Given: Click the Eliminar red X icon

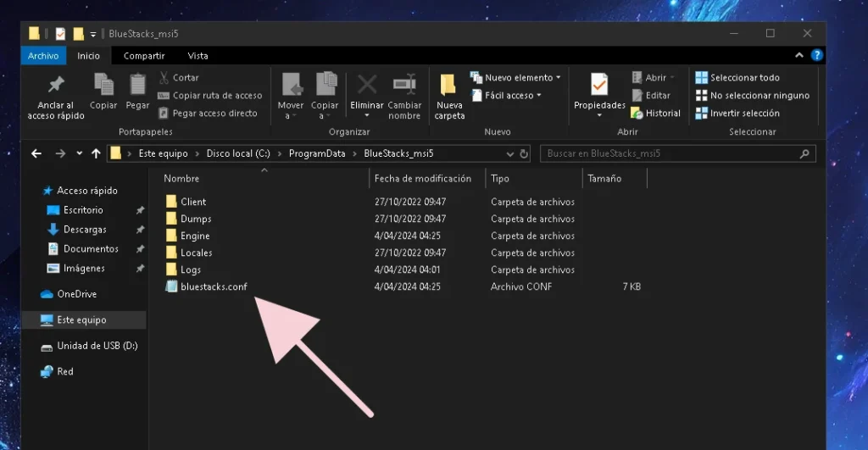Looking at the screenshot, I should [x=367, y=85].
